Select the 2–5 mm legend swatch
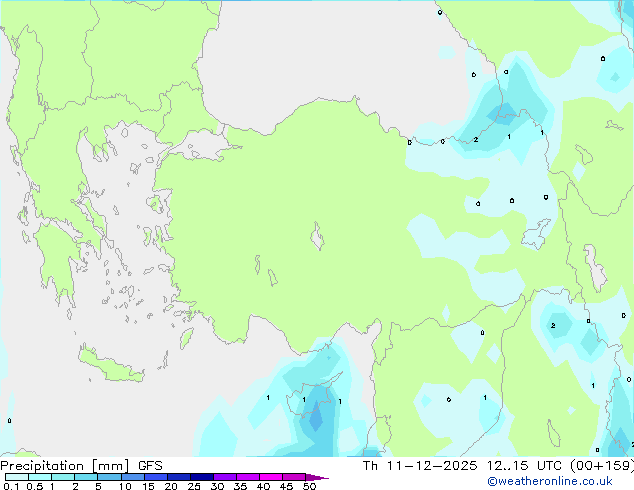Viewport: 634px width, 490px height. coord(86,477)
